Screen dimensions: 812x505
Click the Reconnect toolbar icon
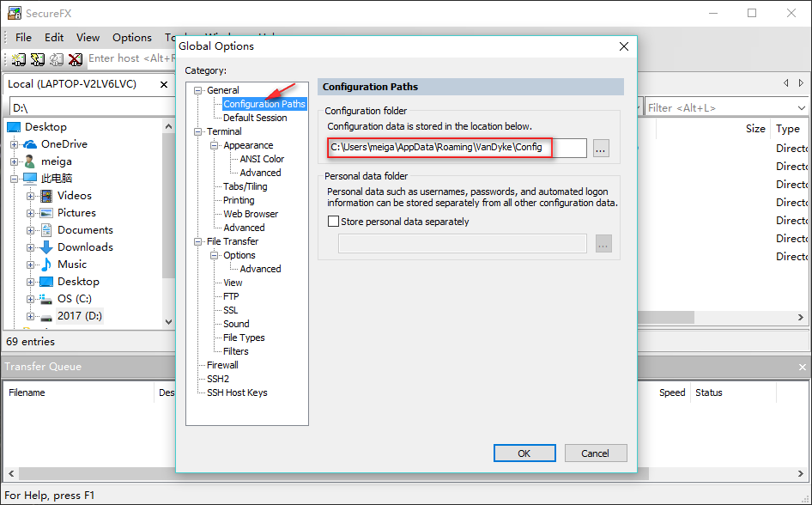pyautogui.click(x=56, y=59)
